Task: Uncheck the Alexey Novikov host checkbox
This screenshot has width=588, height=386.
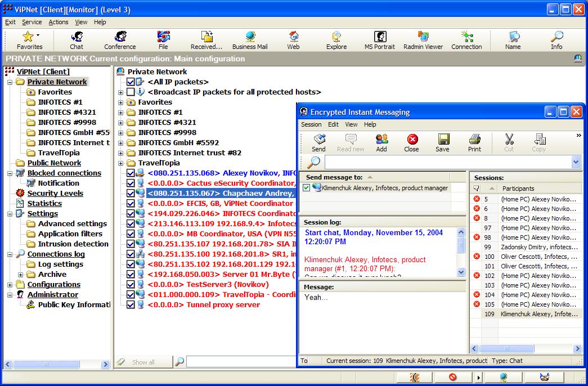Action: [x=131, y=173]
